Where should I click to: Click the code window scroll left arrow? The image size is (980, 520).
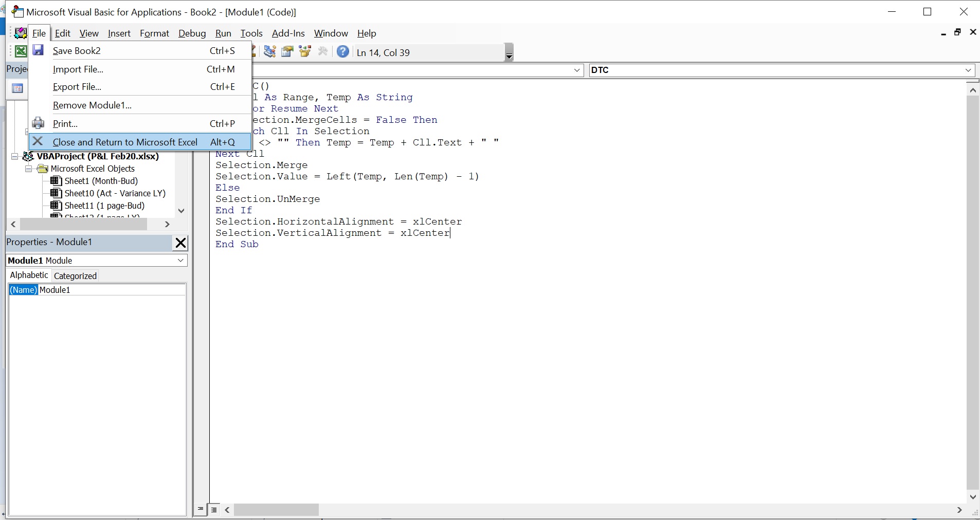point(227,510)
